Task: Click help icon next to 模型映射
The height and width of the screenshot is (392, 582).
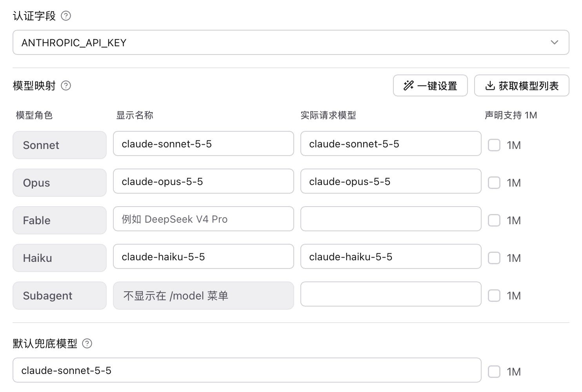Action: 66,85
